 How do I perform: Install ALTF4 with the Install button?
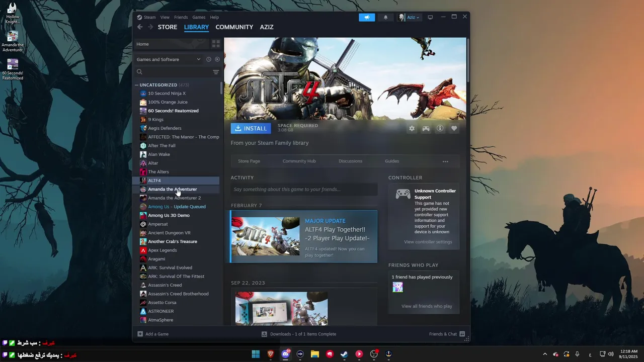pyautogui.click(x=251, y=128)
